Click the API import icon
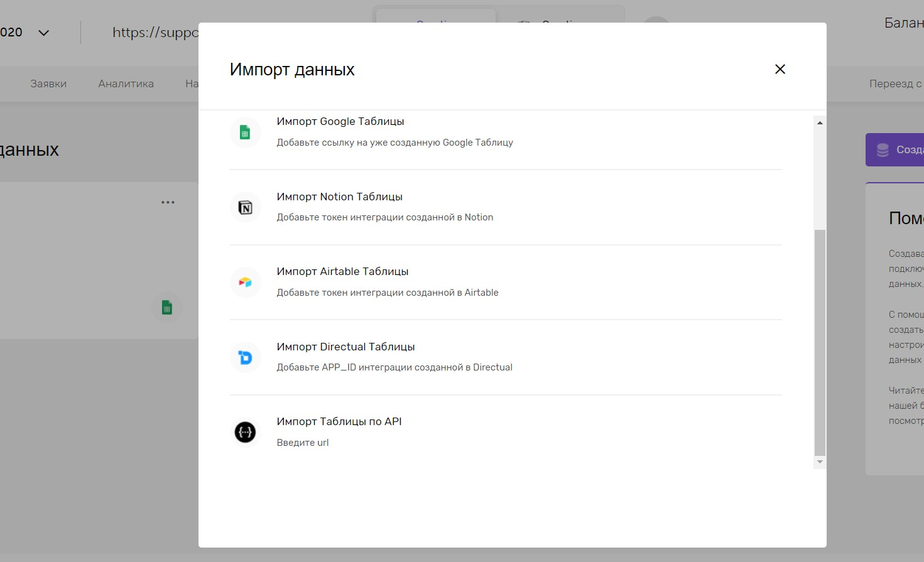This screenshot has height=562, width=924. click(x=245, y=432)
